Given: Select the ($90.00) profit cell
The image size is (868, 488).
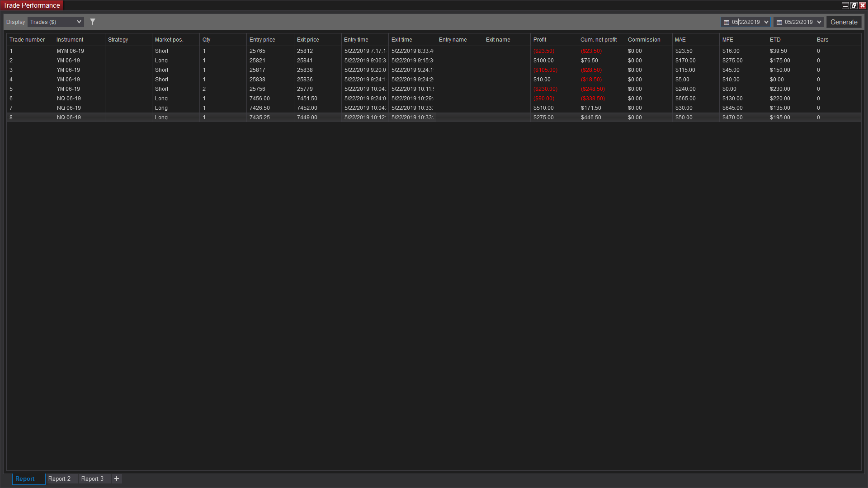Looking at the screenshot, I should click(554, 99).
